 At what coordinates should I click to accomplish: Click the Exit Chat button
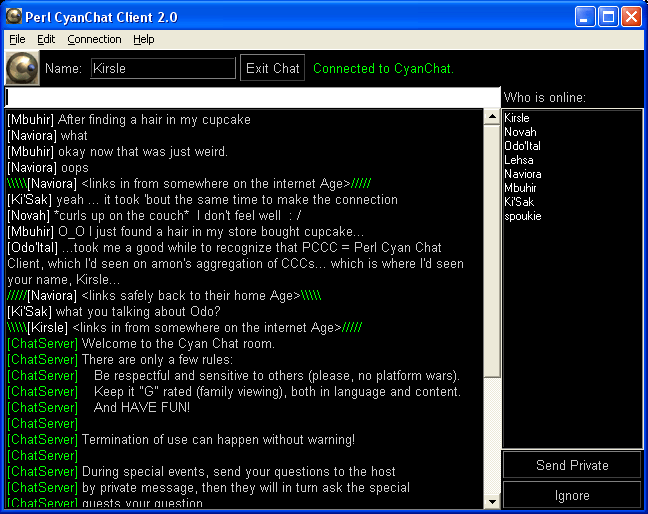(x=272, y=68)
